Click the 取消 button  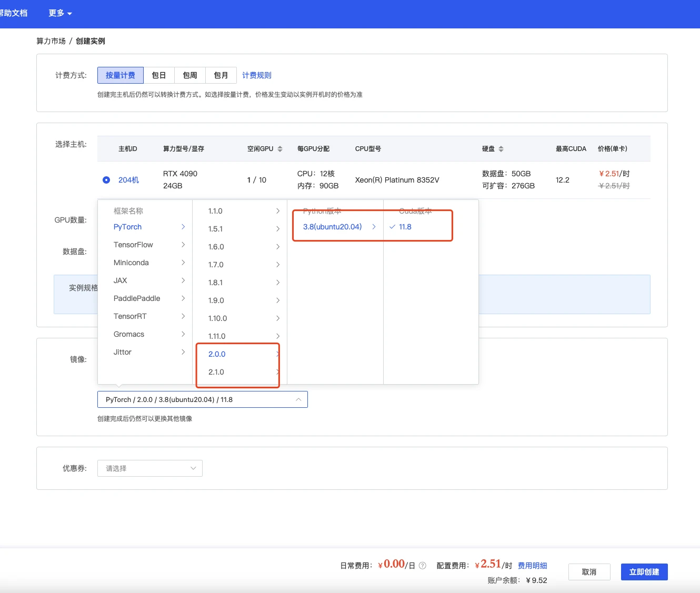589,572
